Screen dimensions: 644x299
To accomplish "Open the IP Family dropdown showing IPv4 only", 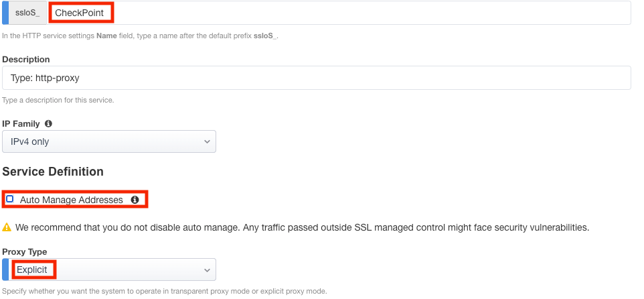I will [108, 141].
